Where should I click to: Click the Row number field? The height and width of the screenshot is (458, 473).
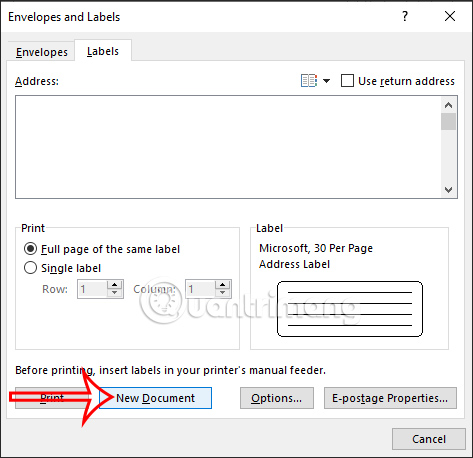[x=92, y=289]
